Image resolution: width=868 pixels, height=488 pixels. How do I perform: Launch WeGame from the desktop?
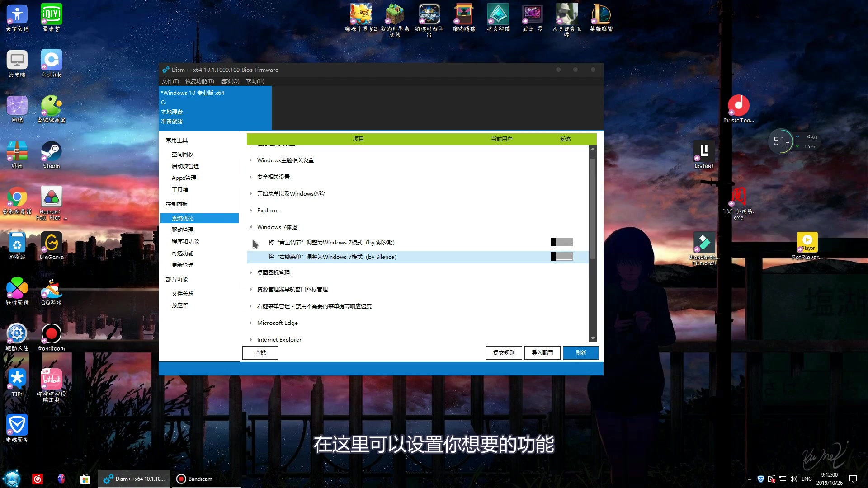pos(51,246)
